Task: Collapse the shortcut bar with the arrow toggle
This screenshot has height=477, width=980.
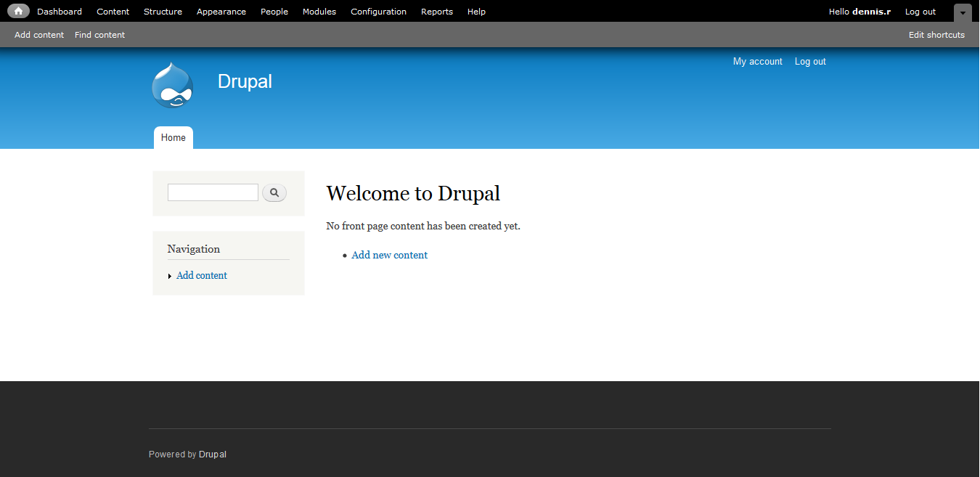Action: point(963,12)
